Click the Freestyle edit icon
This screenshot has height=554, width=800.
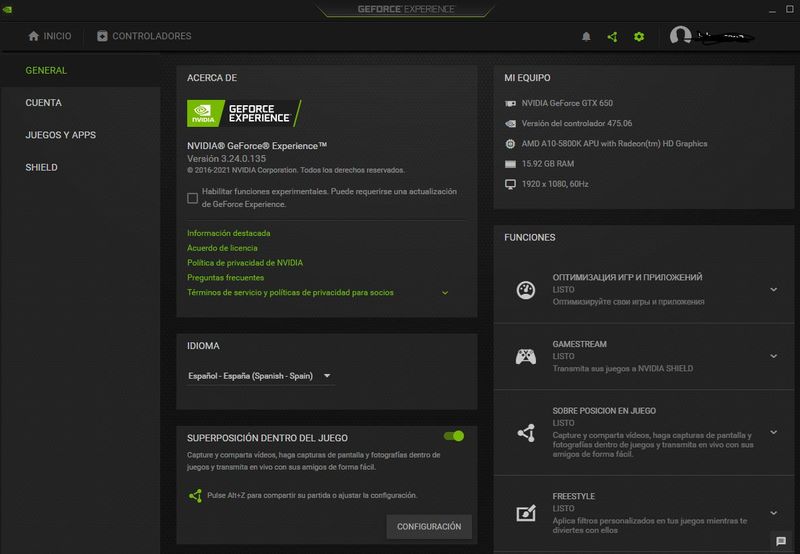(x=526, y=513)
